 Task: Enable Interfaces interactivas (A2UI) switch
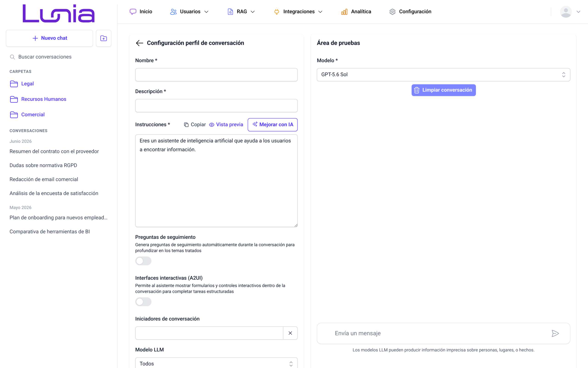143,302
